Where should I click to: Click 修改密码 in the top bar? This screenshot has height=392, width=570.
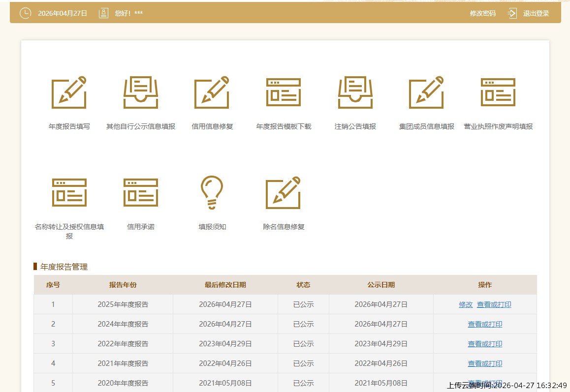[x=482, y=13]
